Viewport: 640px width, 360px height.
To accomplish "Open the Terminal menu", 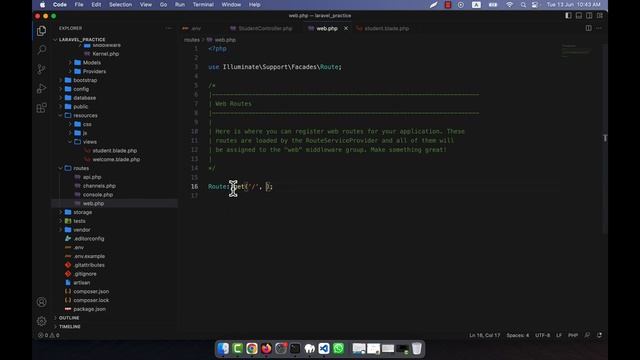I will pyautogui.click(x=203, y=5).
